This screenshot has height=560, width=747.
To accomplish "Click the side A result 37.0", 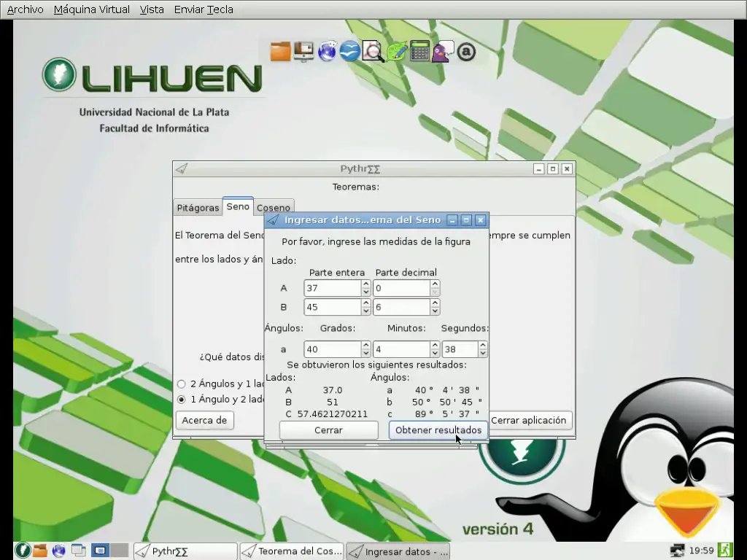I will (x=333, y=390).
